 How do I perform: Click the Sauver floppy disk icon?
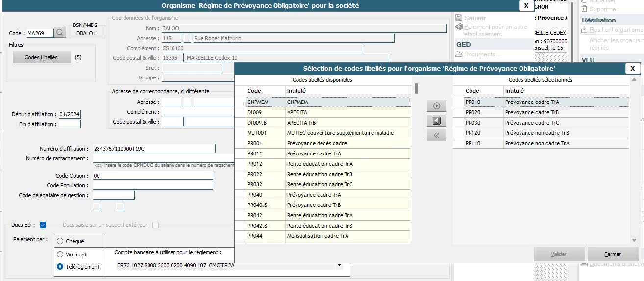pos(459,18)
